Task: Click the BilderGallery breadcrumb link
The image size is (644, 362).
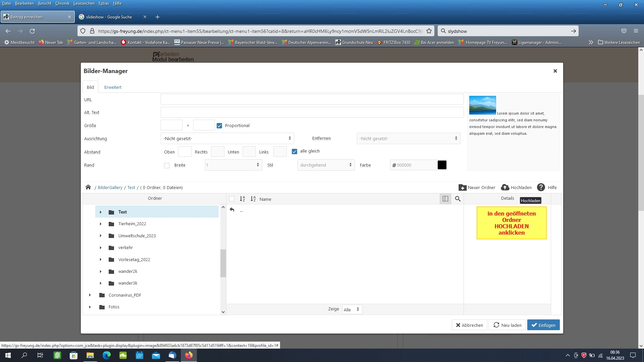Action: coord(110,188)
